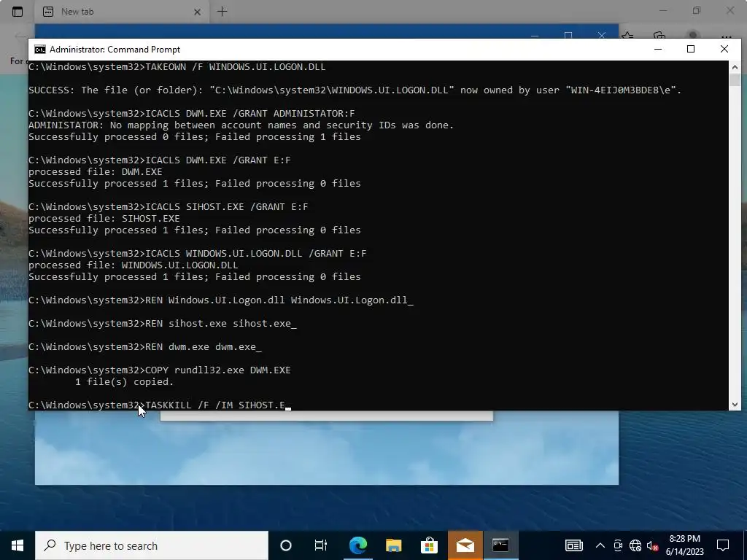747x560 pixels.
Task: Show hidden system tray icons
Action: tap(600, 545)
